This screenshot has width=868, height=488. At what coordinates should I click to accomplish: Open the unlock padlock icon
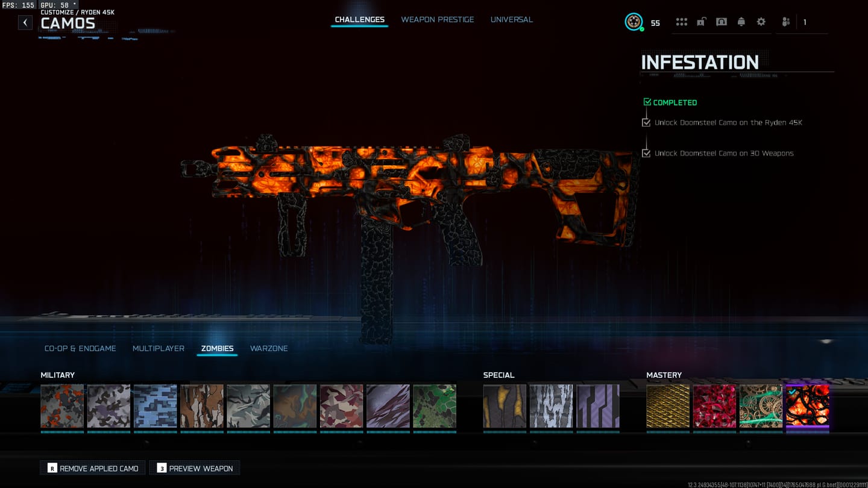point(702,22)
